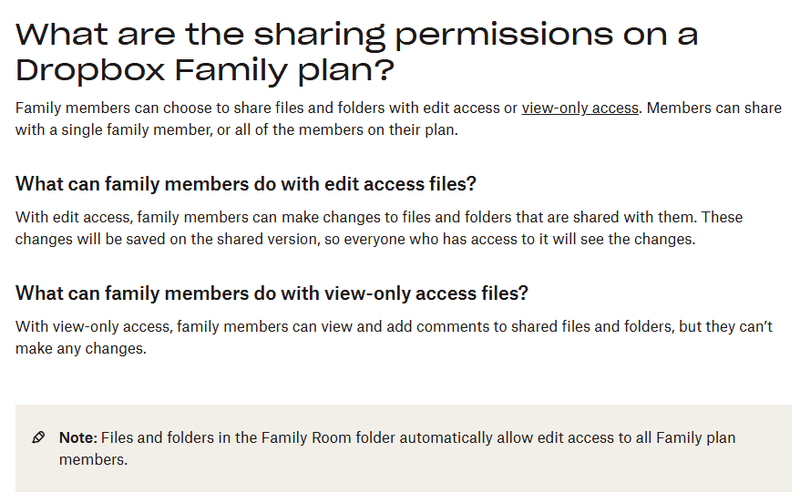Click the 'edit access files' question heading

click(x=246, y=185)
